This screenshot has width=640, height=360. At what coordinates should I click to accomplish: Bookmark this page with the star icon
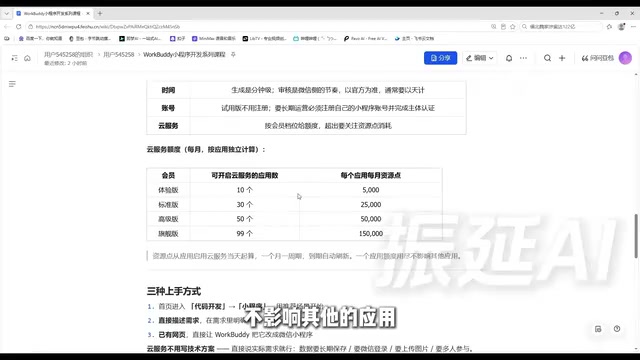(x=513, y=27)
